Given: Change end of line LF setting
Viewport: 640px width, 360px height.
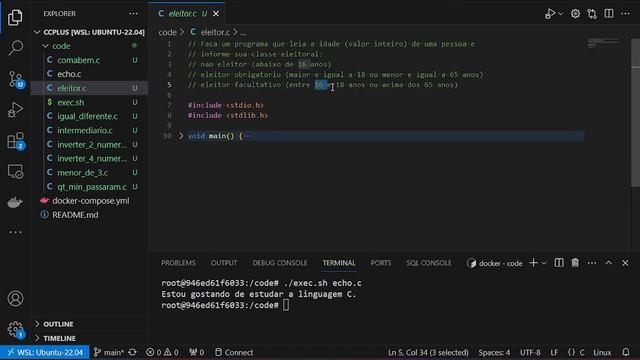Looking at the screenshot, I should click(x=554, y=352).
